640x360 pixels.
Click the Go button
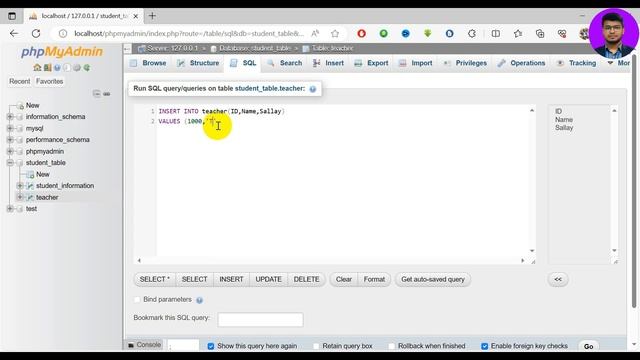(588, 346)
